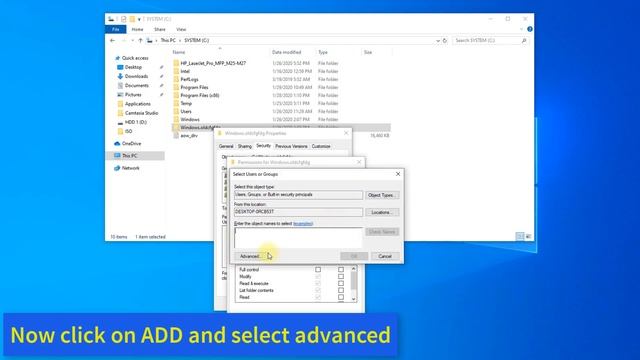Open the address bar history dropdown
The height and width of the screenshot is (360, 640).
pyautogui.click(x=438, y=40)
